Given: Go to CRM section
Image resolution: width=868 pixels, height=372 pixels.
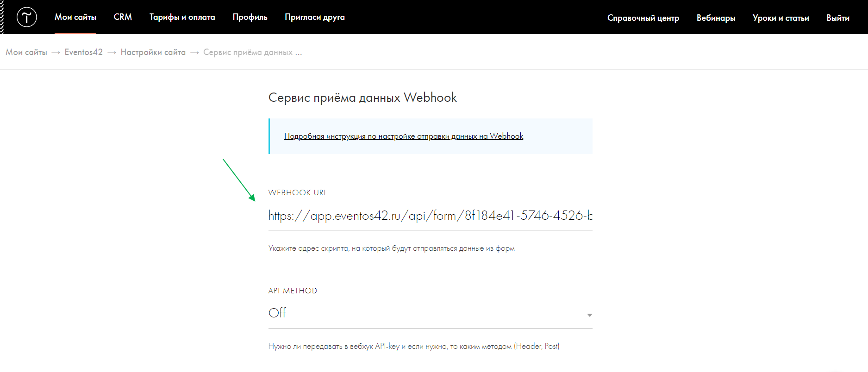Looking at the screenshot, I should 123,17.
